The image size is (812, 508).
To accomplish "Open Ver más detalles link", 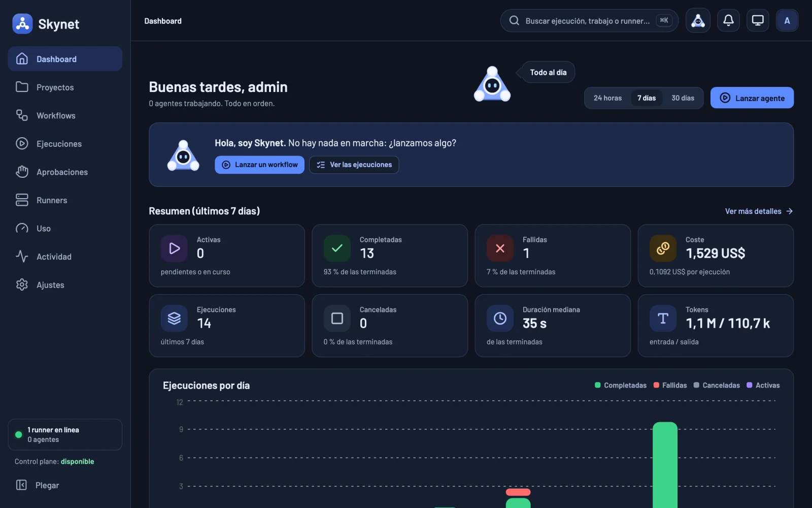I will (759, 211).
